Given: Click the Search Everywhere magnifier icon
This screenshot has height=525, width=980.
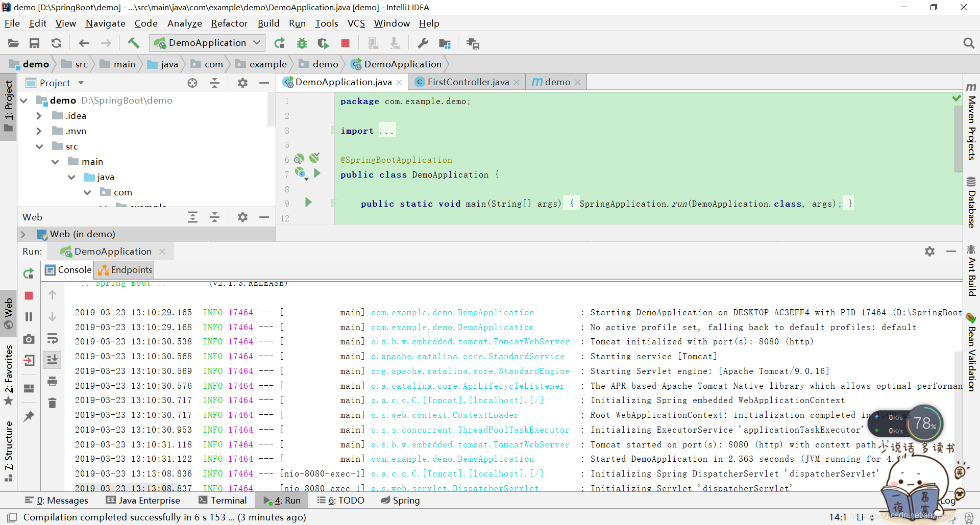Looking at the screenshot, I should [968, 43].
